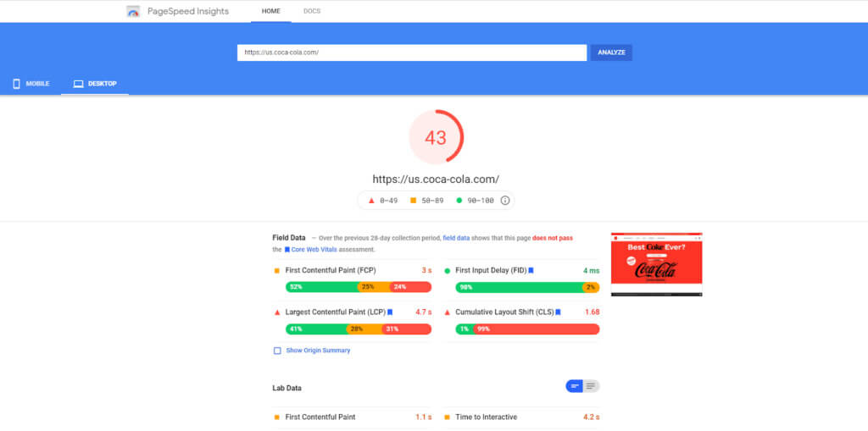
Task: Enable the Show Origin Summary checkbox
Action: pos(277,351)
